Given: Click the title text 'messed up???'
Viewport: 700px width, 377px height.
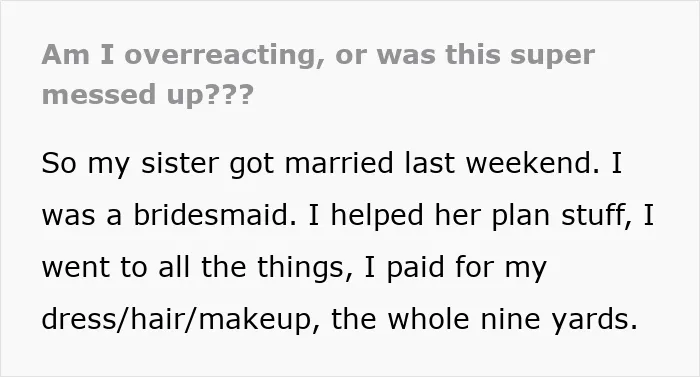Looking at the screenshot, I should [148, 95].
